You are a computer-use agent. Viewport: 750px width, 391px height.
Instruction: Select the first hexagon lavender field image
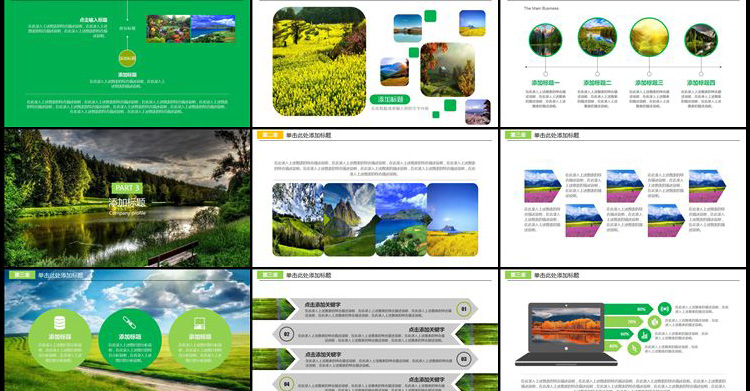(543, 186)
